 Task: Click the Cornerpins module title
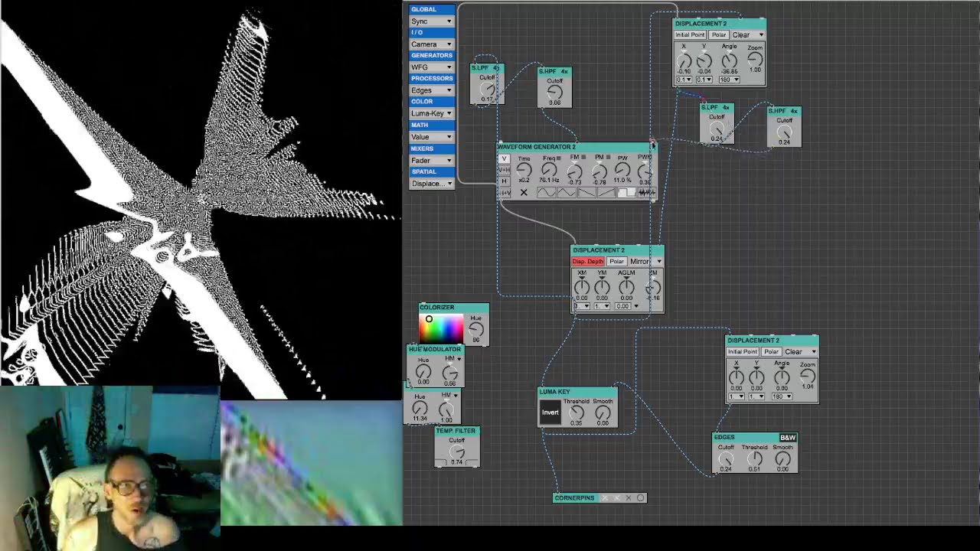pyautogui.click(x=574, y=498)
